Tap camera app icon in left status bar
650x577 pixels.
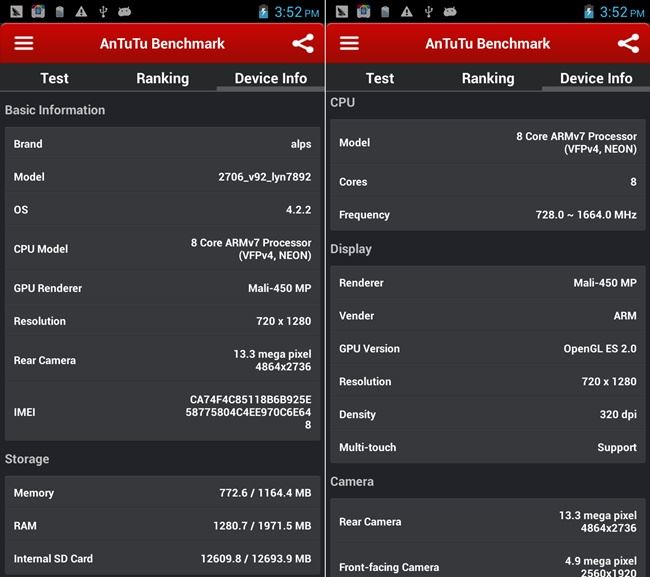pos(38,11)
